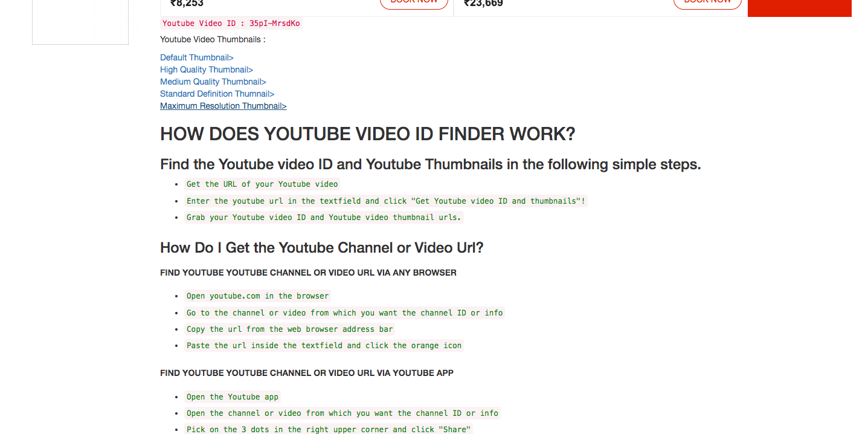Click the 'Find the Youtube video ID and Youtube Thumbnails' subheading
This screenshot has height=434, width=868.
[431, 164]
